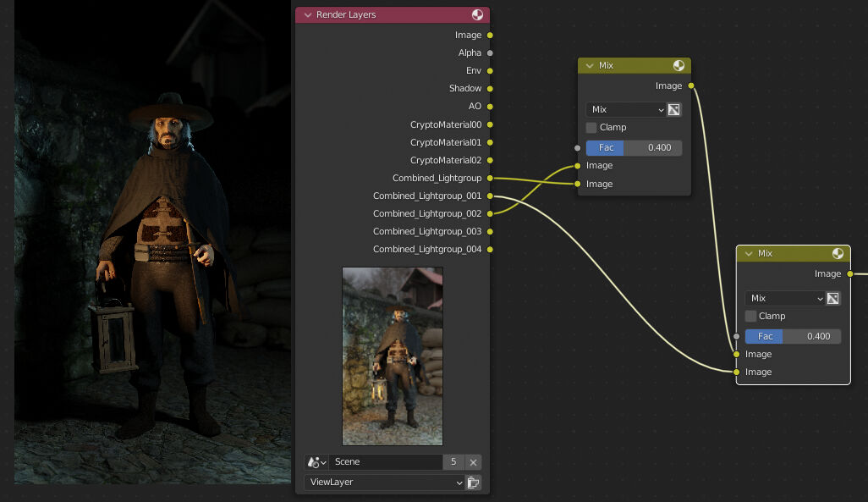
Task: Click the upper Mix node Fac slider
Action: coord(634,148)
